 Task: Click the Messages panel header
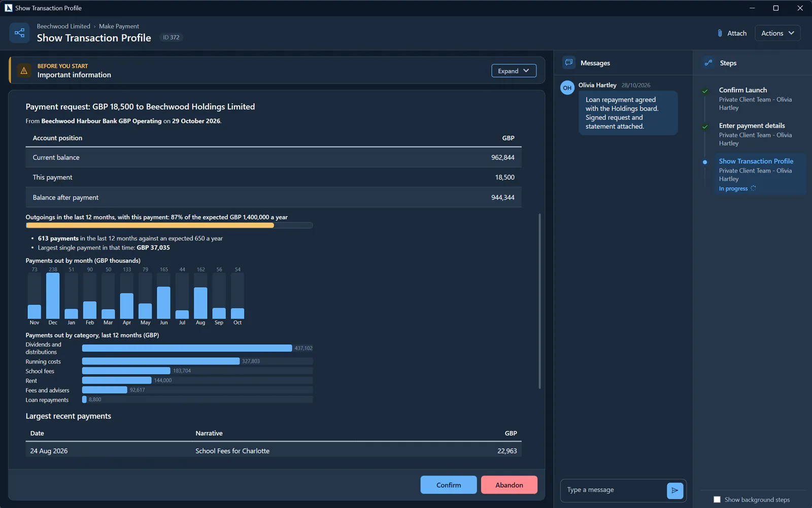tap(623, 63)
